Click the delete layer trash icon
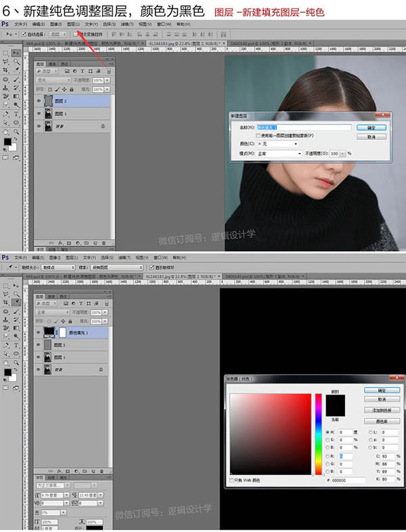The width and height of the screenshot is (406, 532). coord(104,242)
